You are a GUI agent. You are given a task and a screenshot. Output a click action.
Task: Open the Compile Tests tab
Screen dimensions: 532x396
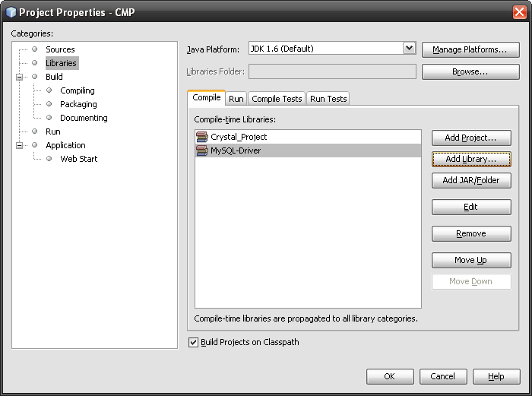277,99
